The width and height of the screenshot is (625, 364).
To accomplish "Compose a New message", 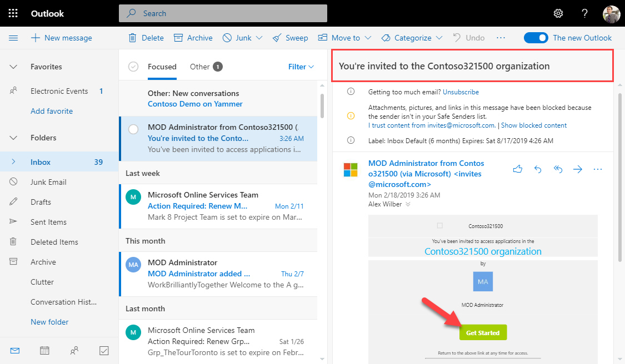I will tap(61, 38).
